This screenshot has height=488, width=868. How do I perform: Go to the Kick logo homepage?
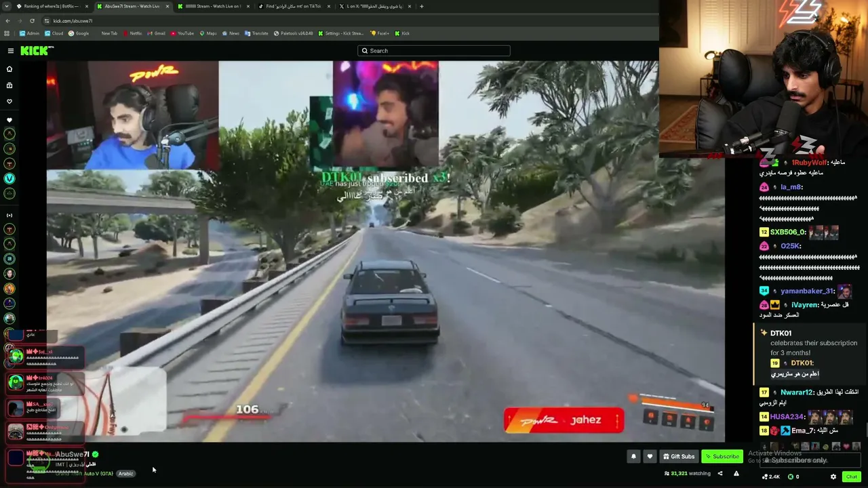pyautogui.click(x=37, y=51)
